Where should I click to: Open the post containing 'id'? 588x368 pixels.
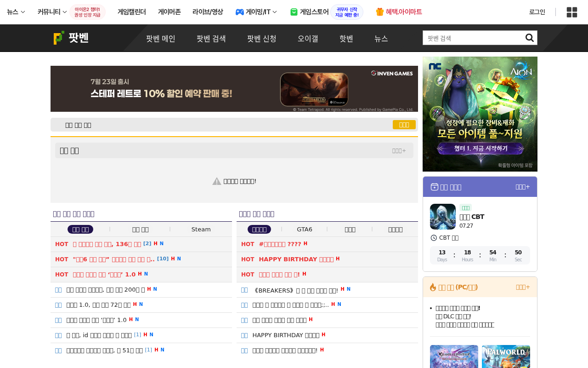tap(99, 335)
